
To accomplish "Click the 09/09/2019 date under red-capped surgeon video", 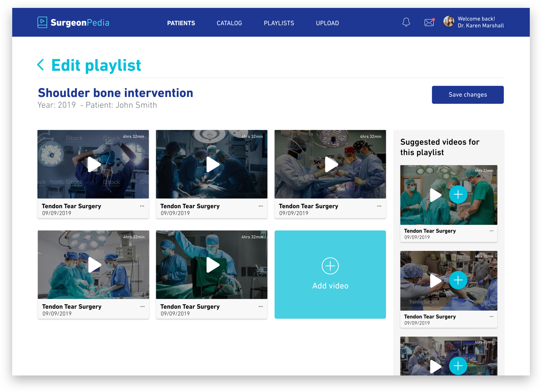I will click(294, 213).
